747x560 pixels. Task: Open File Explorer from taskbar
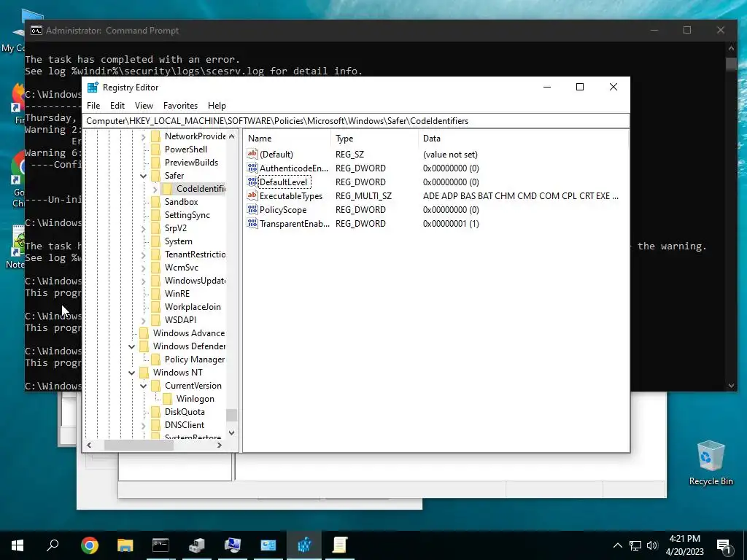(125, 545)
